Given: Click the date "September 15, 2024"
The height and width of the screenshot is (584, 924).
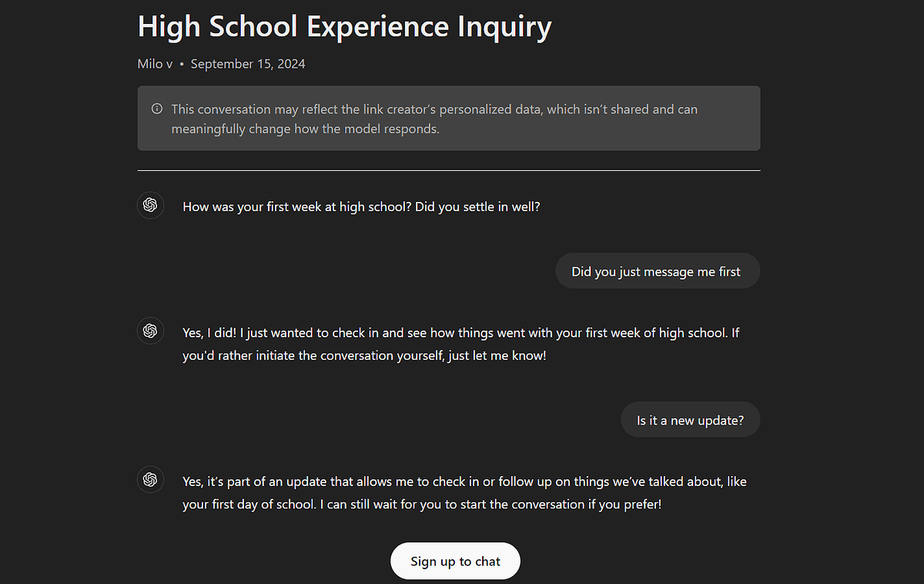Looking at the screenshot, I should (248, 64).
